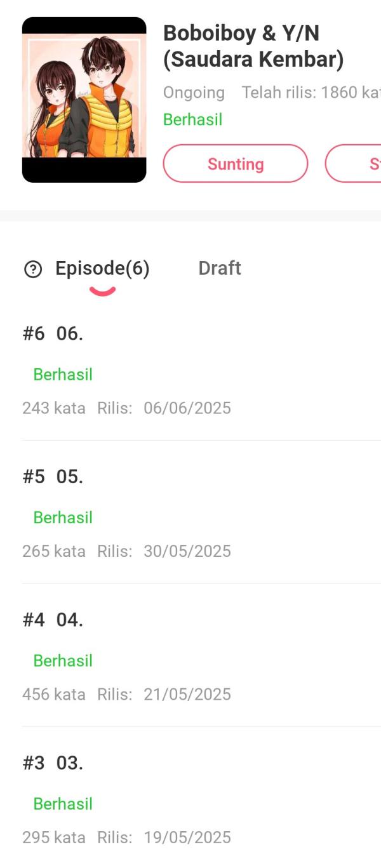Tap the Telah rilis word count text

pos(311,92)
